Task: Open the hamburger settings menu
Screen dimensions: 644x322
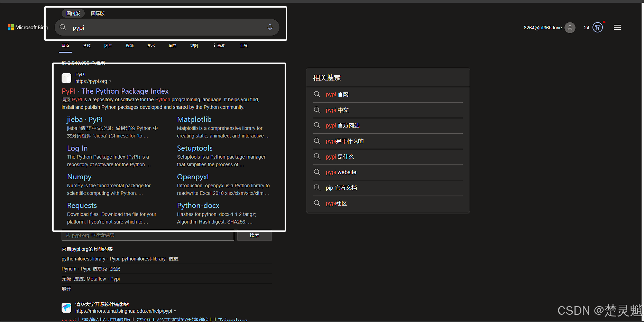Action: coord(617,28)
